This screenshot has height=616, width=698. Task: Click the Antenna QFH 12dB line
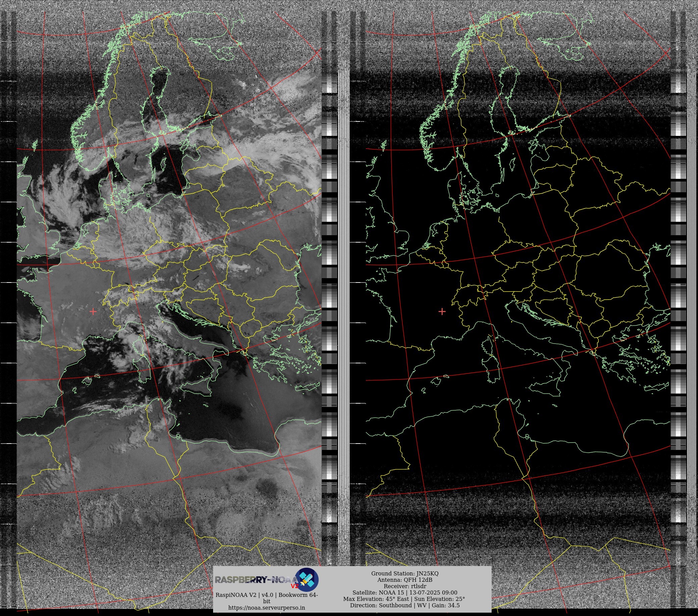coord(405,580)
